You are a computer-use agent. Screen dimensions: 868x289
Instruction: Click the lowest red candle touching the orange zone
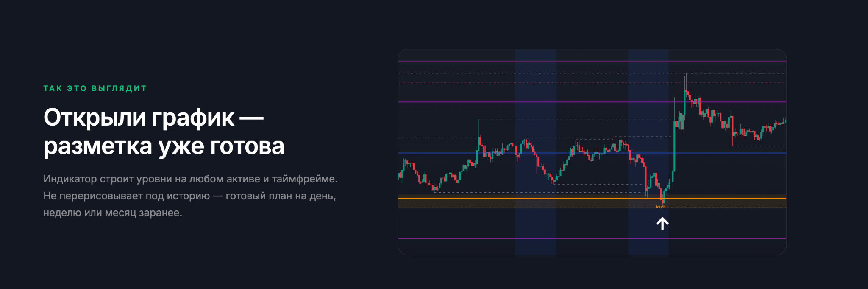point(662,195)
